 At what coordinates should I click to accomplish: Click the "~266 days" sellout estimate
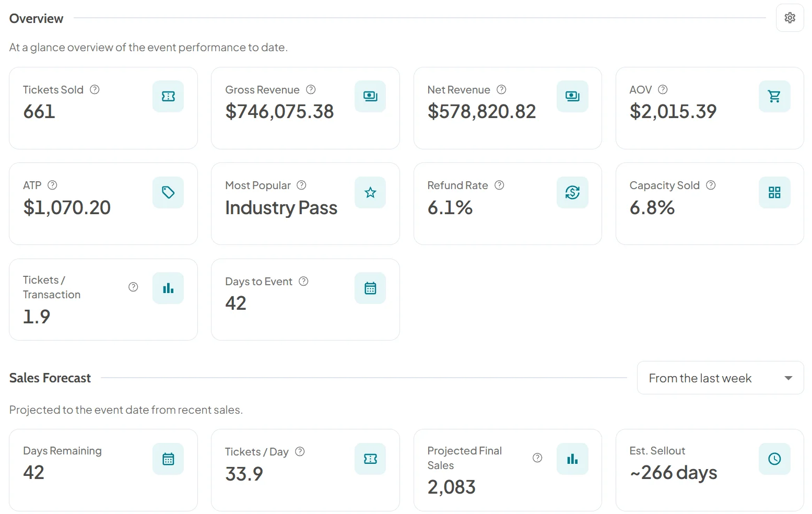coord(673,473)
